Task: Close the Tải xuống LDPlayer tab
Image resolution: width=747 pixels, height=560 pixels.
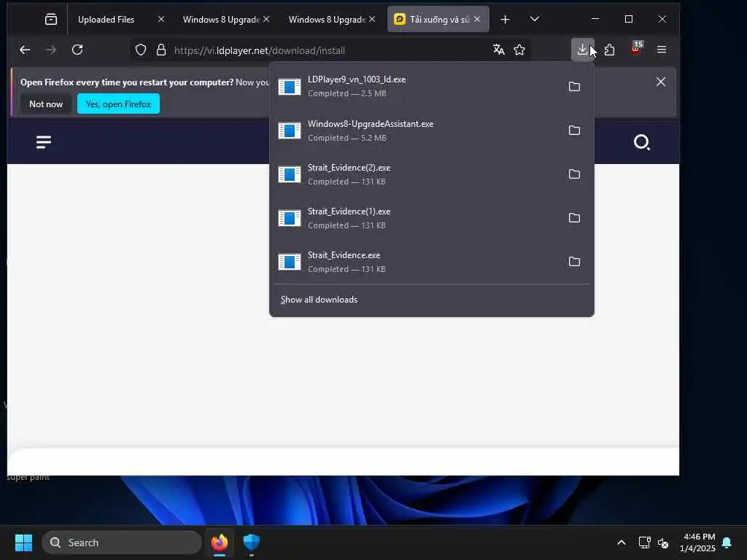Action: (477, 19)
